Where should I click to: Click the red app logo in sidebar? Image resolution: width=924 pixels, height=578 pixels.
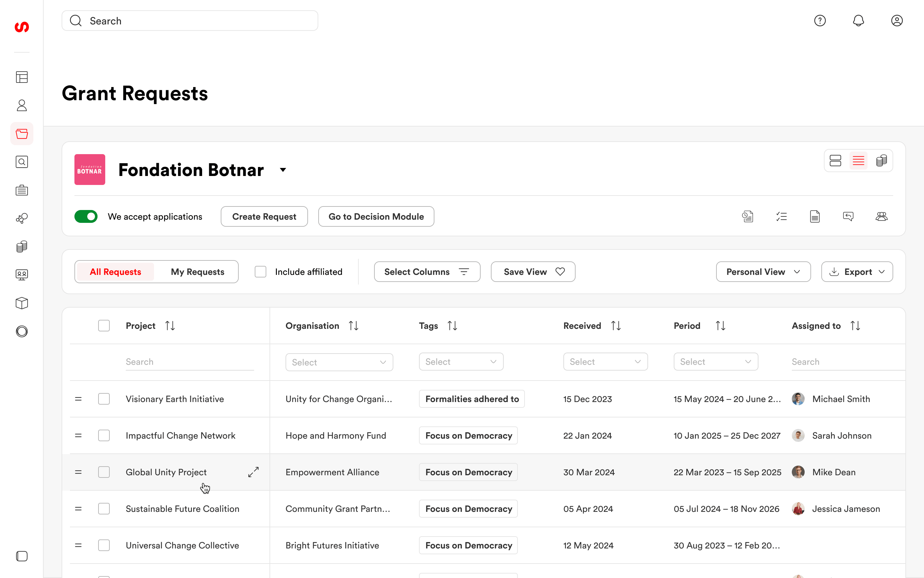point(22,27)
